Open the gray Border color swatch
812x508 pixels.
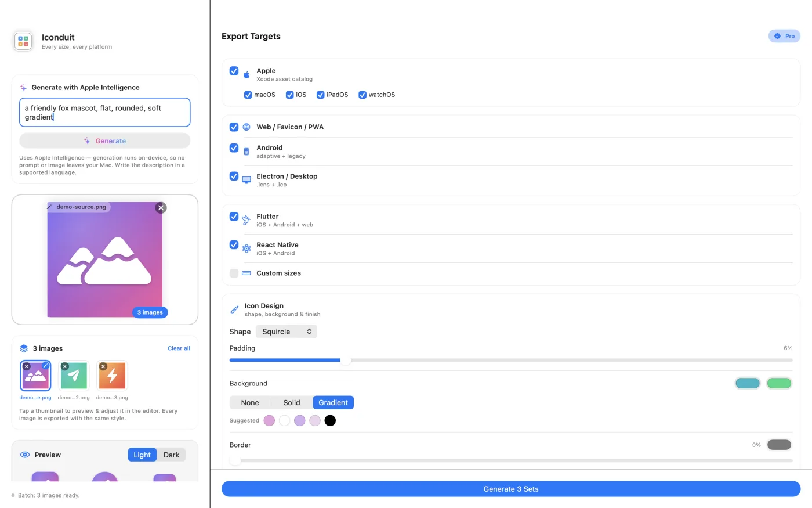[x=779, y=445]
